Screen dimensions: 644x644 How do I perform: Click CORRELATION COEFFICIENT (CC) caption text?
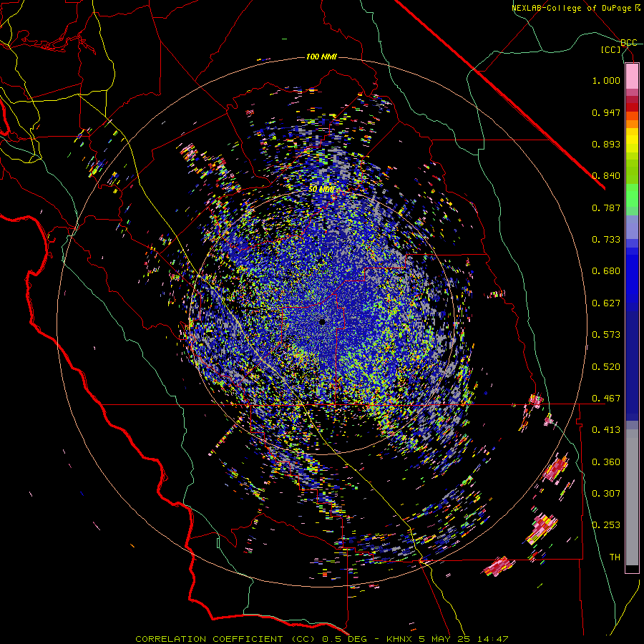coord(225,639)
